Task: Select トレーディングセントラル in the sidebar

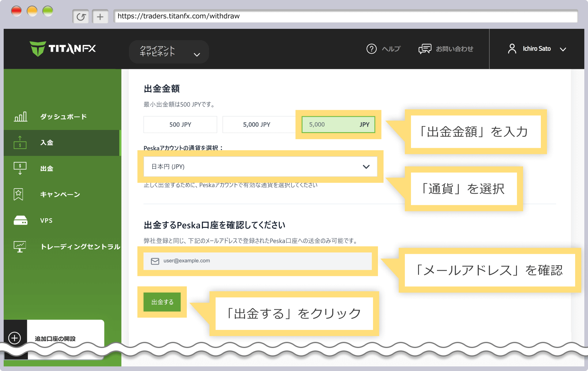Action: tap(80, 247)
